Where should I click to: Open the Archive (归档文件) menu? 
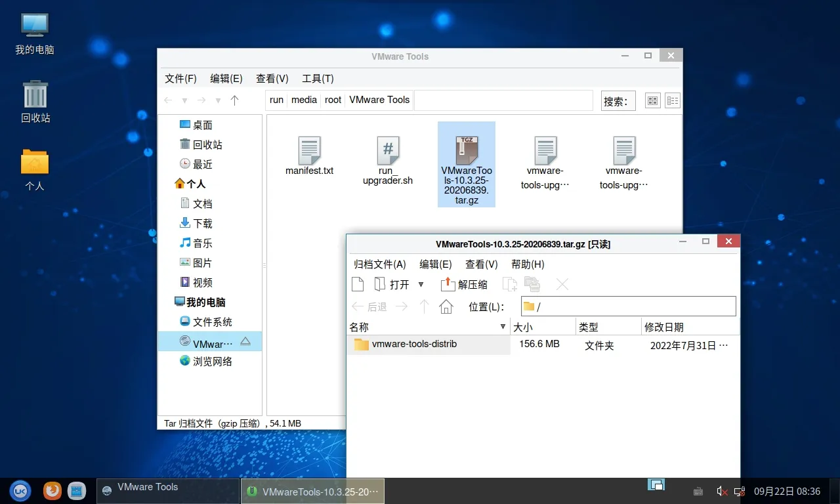coord(380,264)
